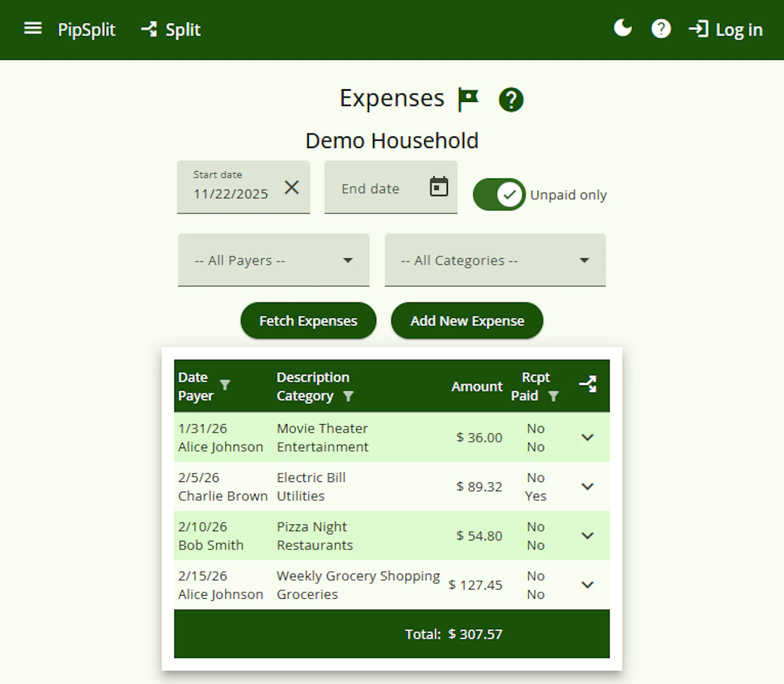Image resolution: width=784 pixels, height=684 pixels.
Task: Open the Split page in navbar
Action: tap(171, 30)
